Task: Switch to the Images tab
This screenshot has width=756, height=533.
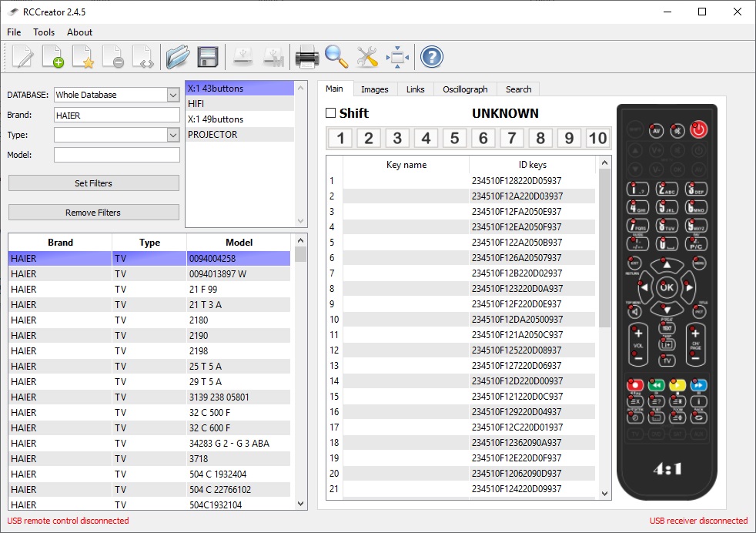Action: (375, 89)
